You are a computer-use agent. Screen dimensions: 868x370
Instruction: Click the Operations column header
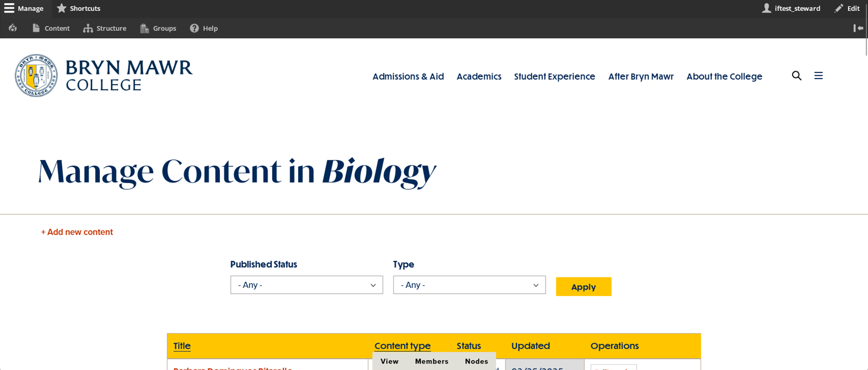click(614, 346)
